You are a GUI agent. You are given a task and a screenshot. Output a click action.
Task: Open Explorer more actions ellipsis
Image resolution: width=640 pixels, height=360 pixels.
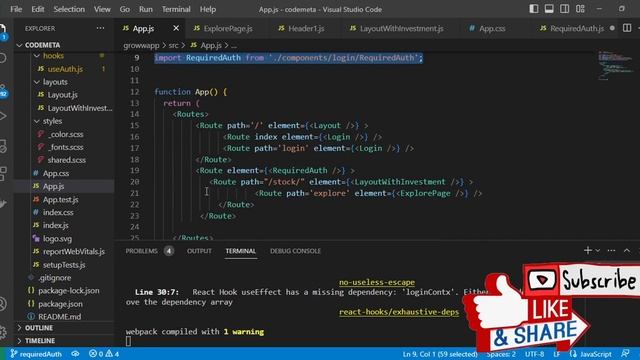point(100,28)
